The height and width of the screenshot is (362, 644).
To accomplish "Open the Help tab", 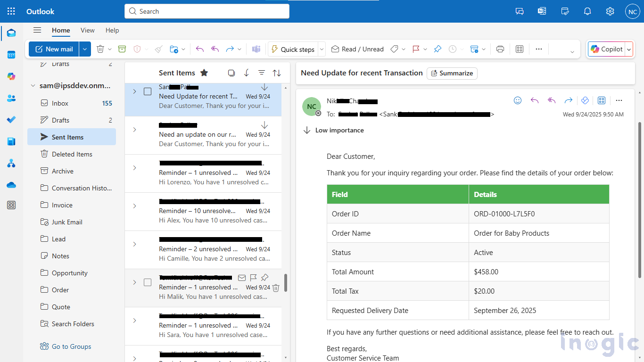I will 112,30.
